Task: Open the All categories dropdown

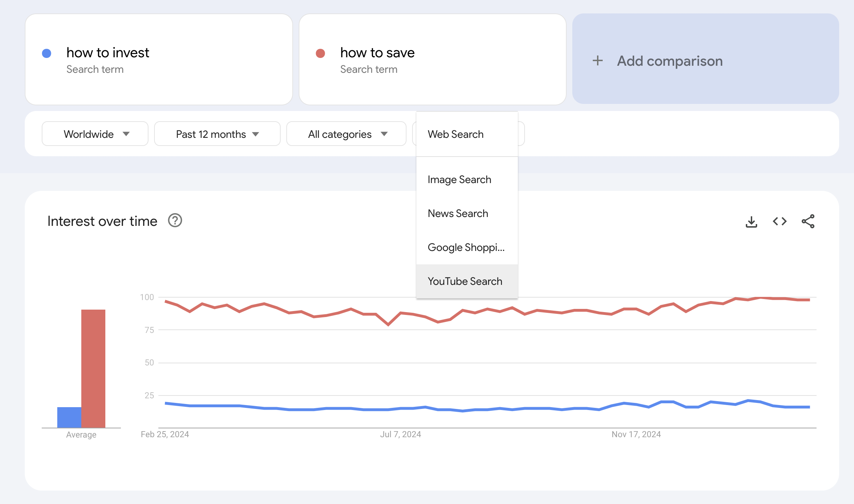Action: [346, 134]
